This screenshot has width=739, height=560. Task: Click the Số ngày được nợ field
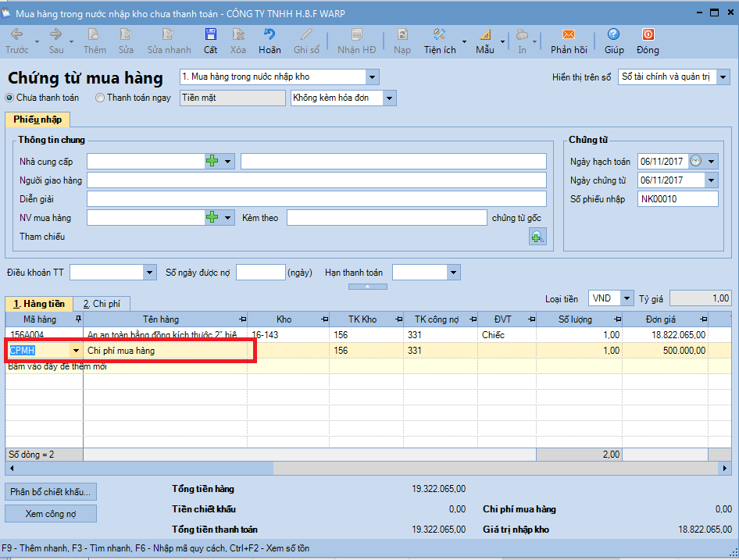pyautogui.click(x=261, y=273)
